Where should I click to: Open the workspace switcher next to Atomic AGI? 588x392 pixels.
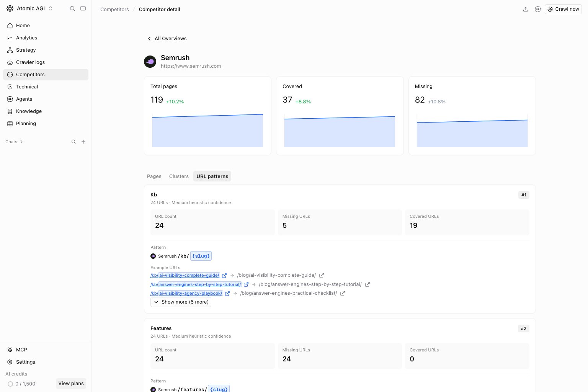[x=51, y=8]
